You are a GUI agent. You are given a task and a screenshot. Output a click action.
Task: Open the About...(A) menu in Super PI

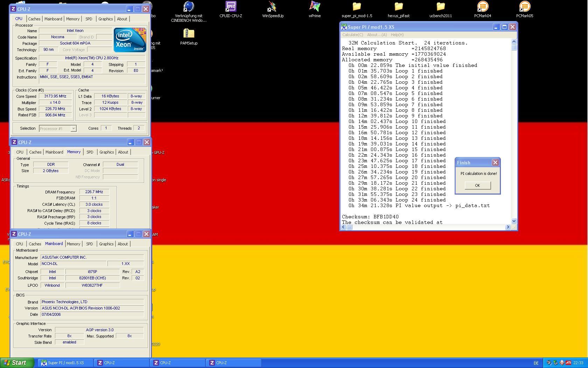pos(377,35)
